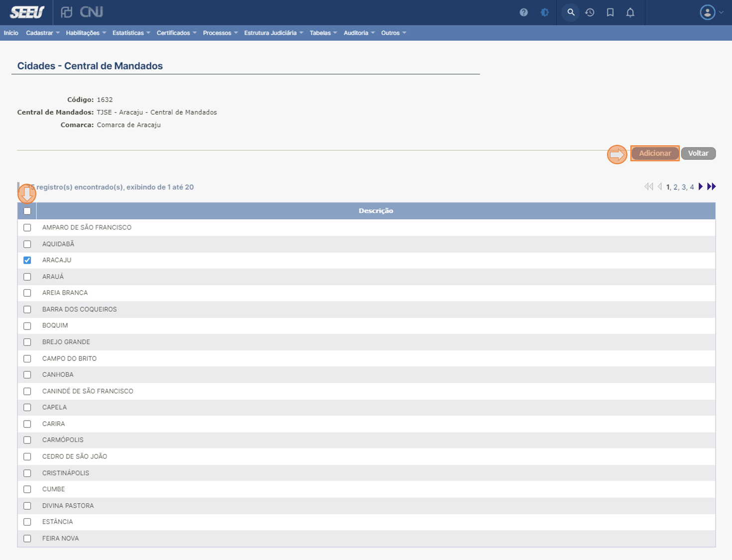Go to last page double arrow
The height and width of the screenshot is (560, 732).
(x=712, y=187)
